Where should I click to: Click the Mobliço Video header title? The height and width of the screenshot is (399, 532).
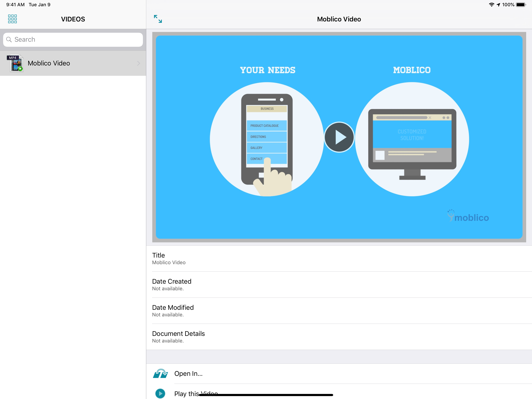pos(339,19)
